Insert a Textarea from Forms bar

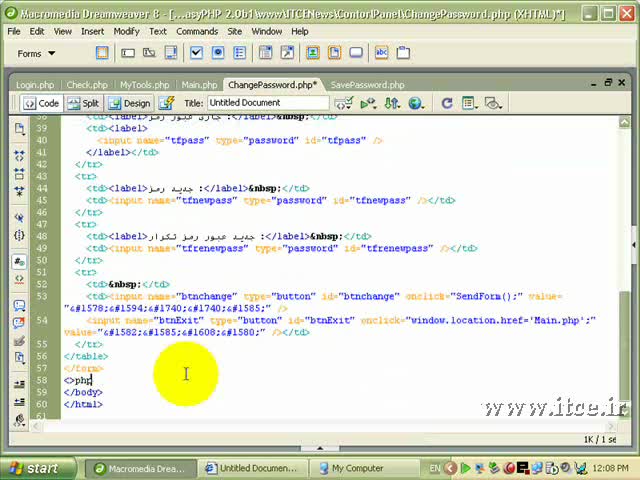click(x=171, y=53)
